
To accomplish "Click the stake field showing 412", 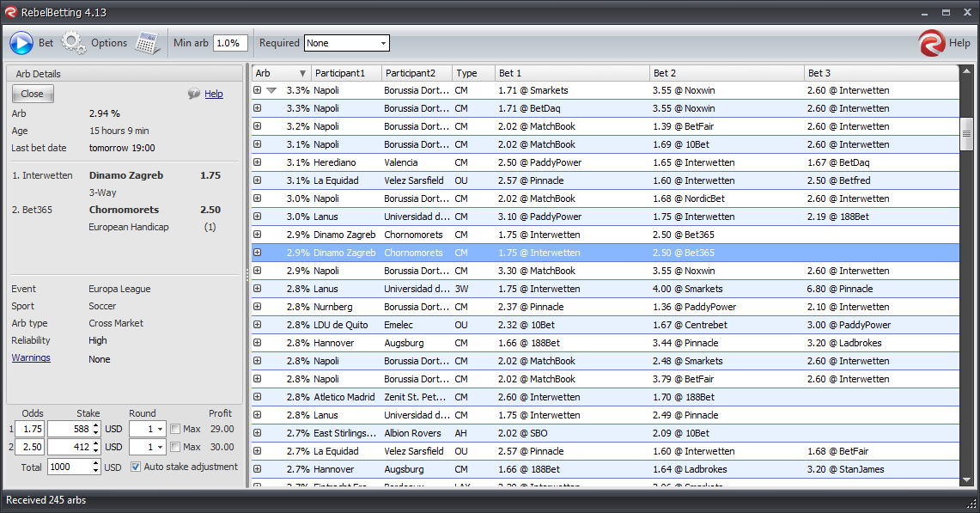I will pyautogui.click(x=70, y=448).
